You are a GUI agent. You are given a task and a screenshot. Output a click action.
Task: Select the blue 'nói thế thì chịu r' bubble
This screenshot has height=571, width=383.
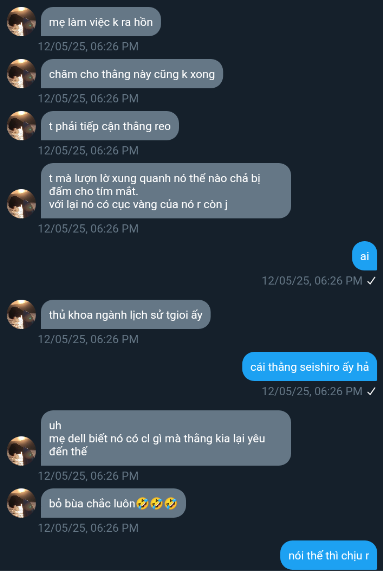coord(328,555)
